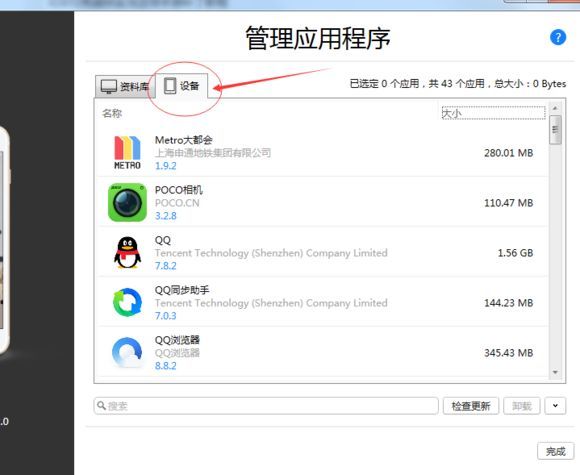Click into the 搜索 search field

(266, 406)
